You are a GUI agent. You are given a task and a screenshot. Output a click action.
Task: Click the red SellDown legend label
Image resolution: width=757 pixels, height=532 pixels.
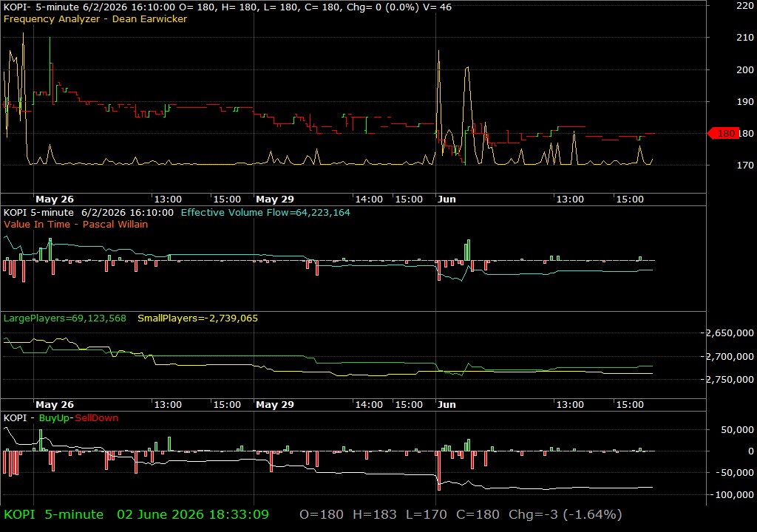coord(97,417)
